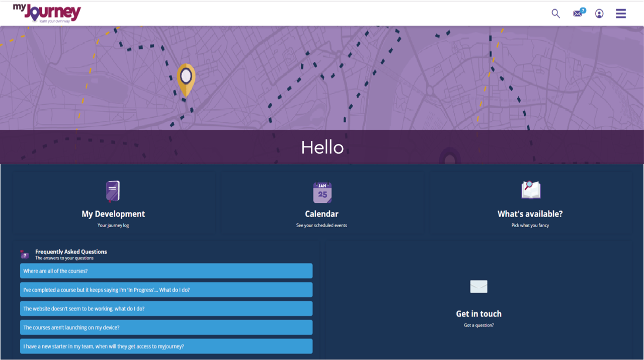Open the user profile icon
Screen dimensions: 644x360
point(599,14)
